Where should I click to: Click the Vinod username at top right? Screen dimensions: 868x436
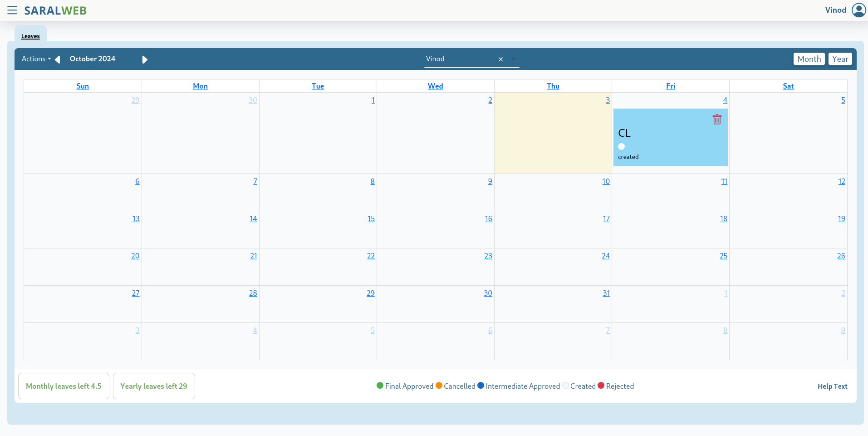835,10
